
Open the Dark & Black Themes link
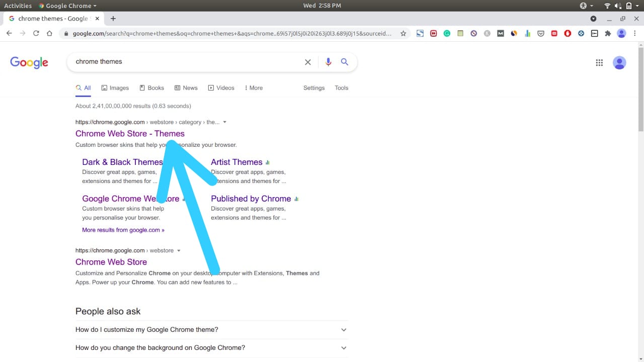[x=122, y=162]
